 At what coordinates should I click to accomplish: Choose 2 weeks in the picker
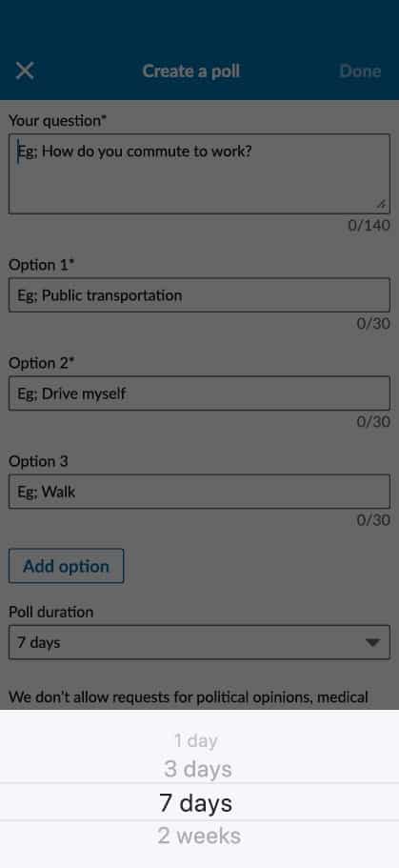point(199,836)
